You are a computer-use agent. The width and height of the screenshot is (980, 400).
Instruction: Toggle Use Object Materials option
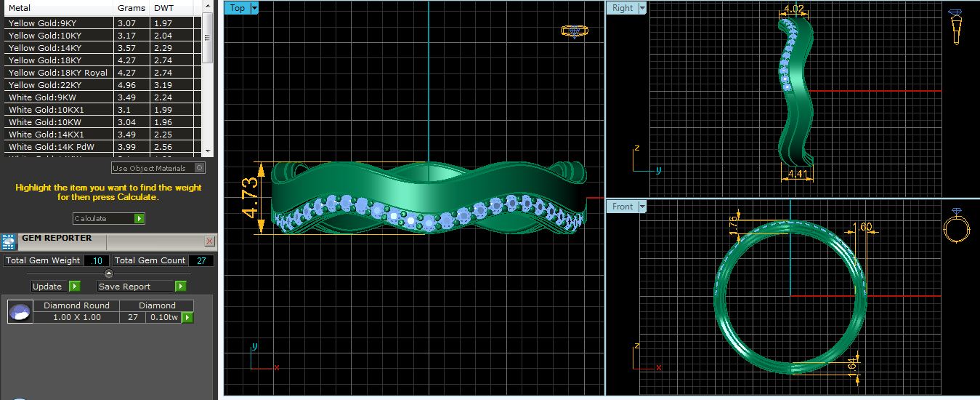click(200, 168)
